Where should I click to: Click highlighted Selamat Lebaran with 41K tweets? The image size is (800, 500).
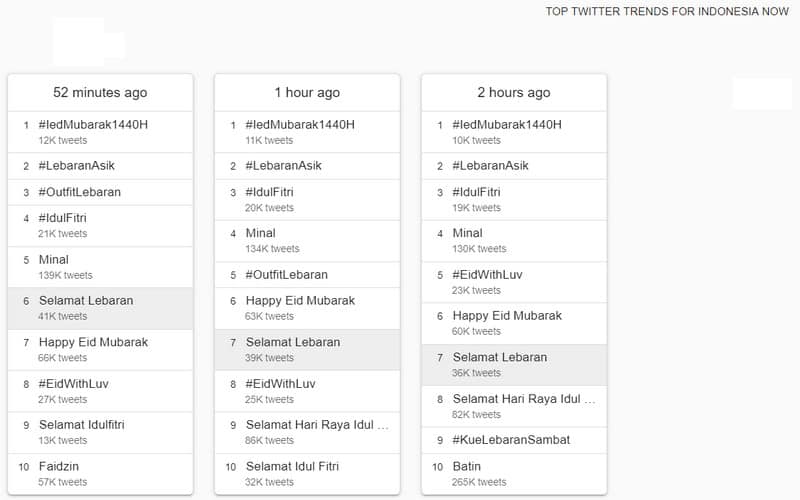point(86,301)
